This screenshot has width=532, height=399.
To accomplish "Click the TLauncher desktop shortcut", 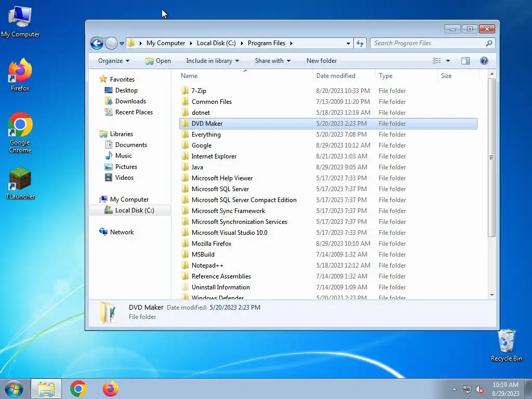I will point(20,183).
